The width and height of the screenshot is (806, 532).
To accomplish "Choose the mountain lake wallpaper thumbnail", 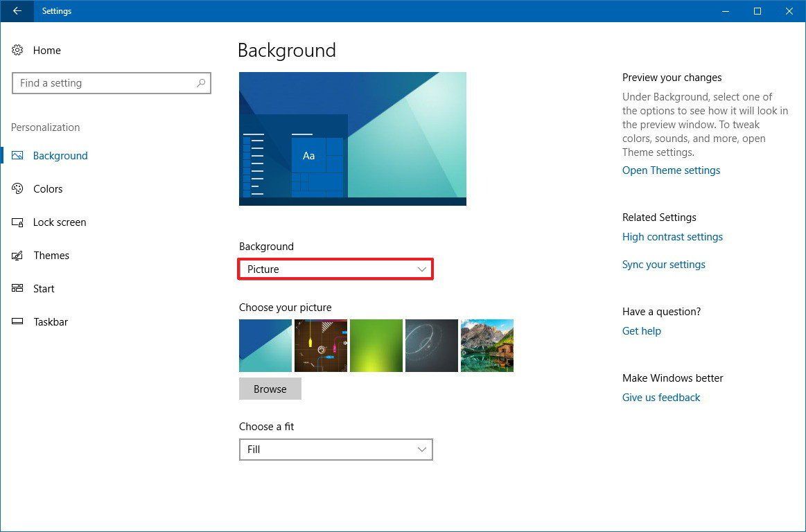I will [487, 345].
